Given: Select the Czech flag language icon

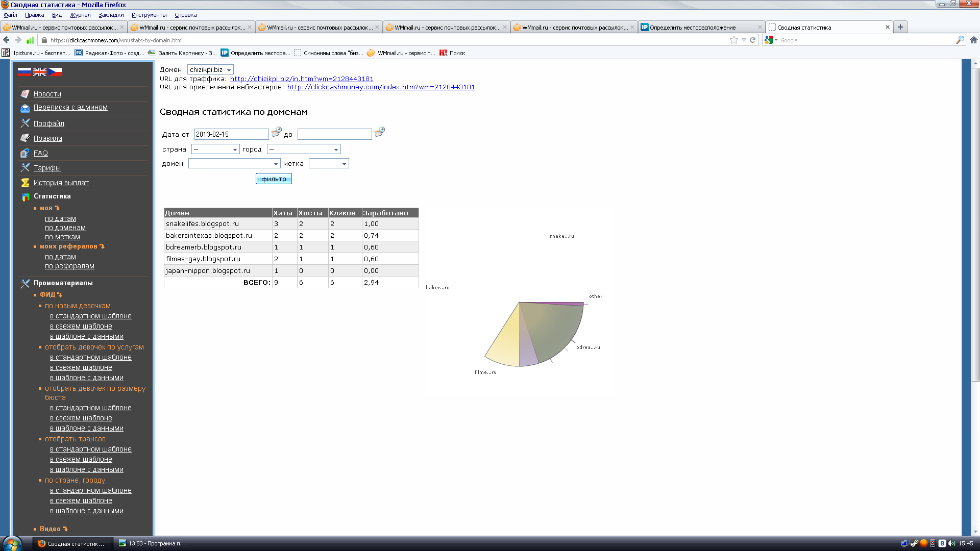Looking at the screenshot, I should (55, 72).
